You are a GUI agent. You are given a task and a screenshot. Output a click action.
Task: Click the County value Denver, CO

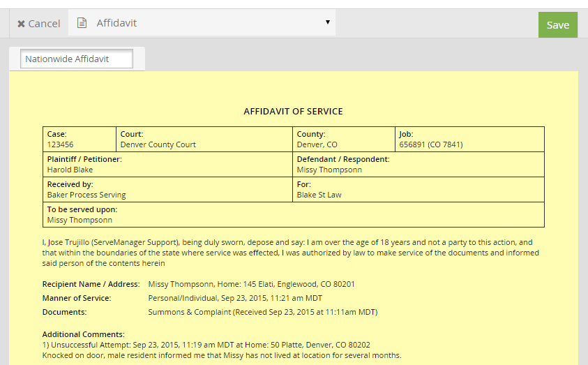pos(317,145)
